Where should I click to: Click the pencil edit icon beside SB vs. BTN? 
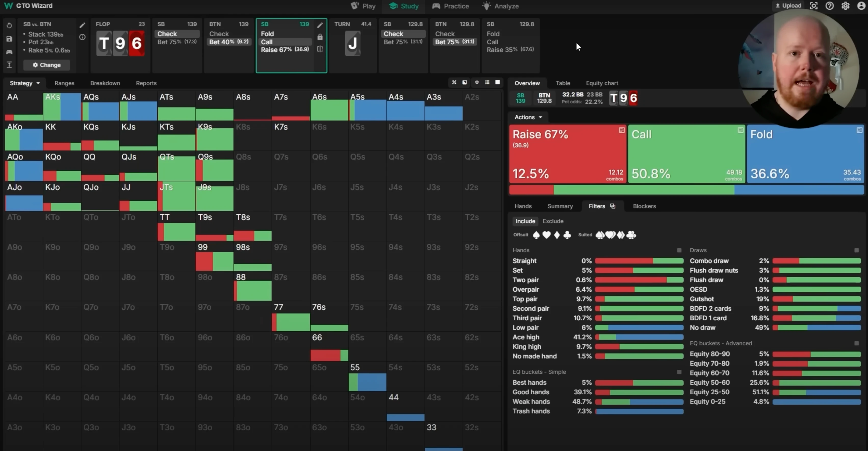(x=82, y=25)
